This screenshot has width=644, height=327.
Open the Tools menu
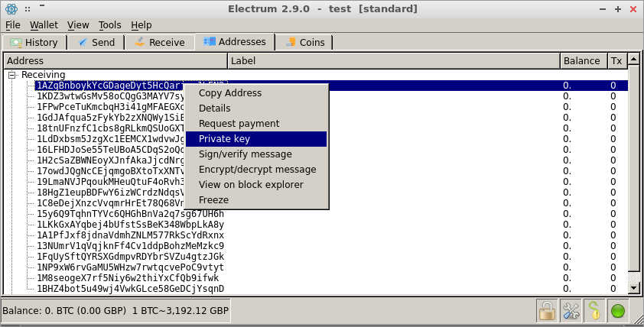coord(109,25)
